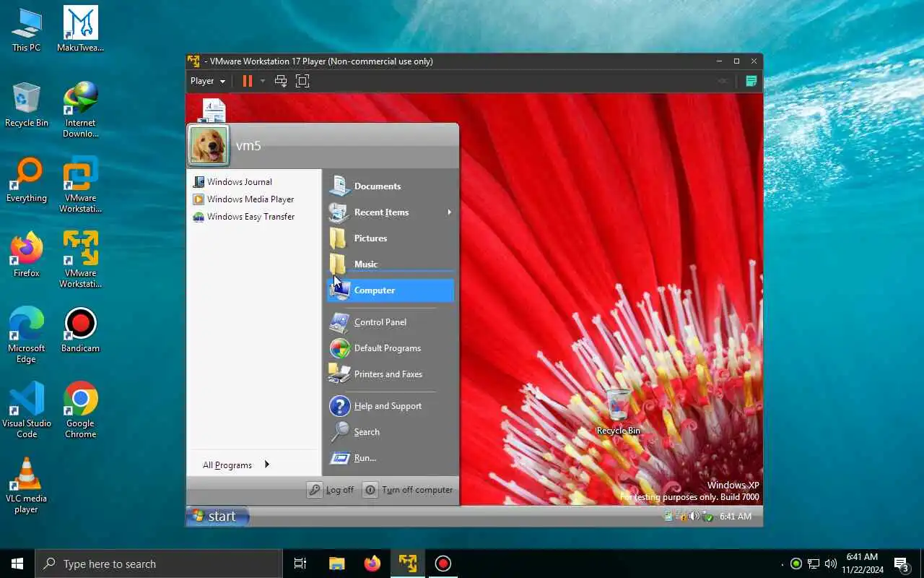The height and width of the screenshot is (578, 924).
Task: Select yellow VMware Workstation Player desktop icon
Action: coord(81,261)
